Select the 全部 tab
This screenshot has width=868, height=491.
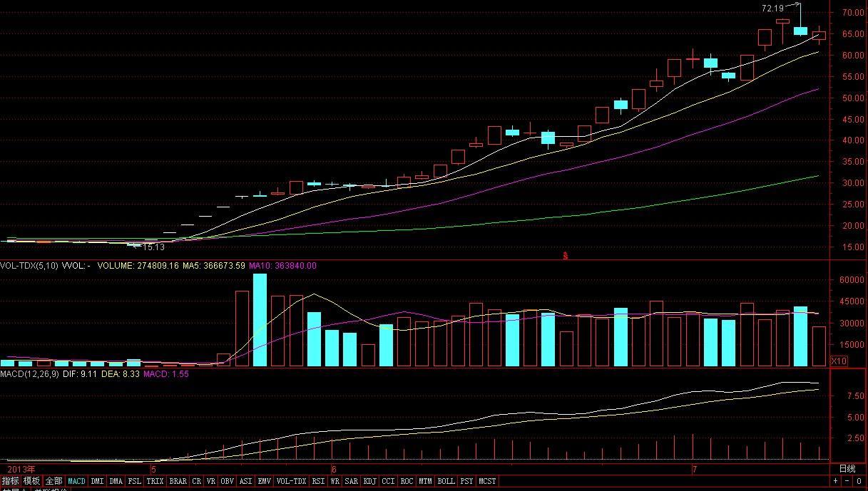click(x=54, y=481)
